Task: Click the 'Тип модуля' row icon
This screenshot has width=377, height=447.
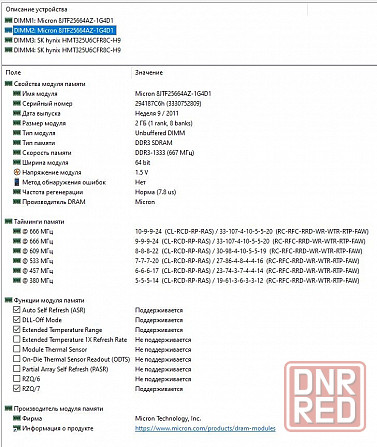Action: [x=17, y=133]
